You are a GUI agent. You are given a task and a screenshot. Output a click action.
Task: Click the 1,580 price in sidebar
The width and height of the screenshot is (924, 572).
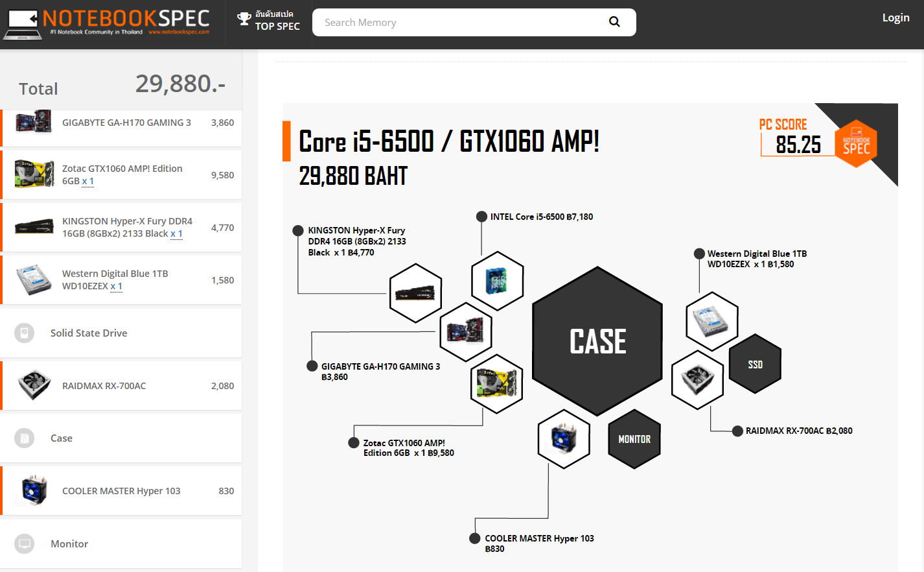coord(222,280)
